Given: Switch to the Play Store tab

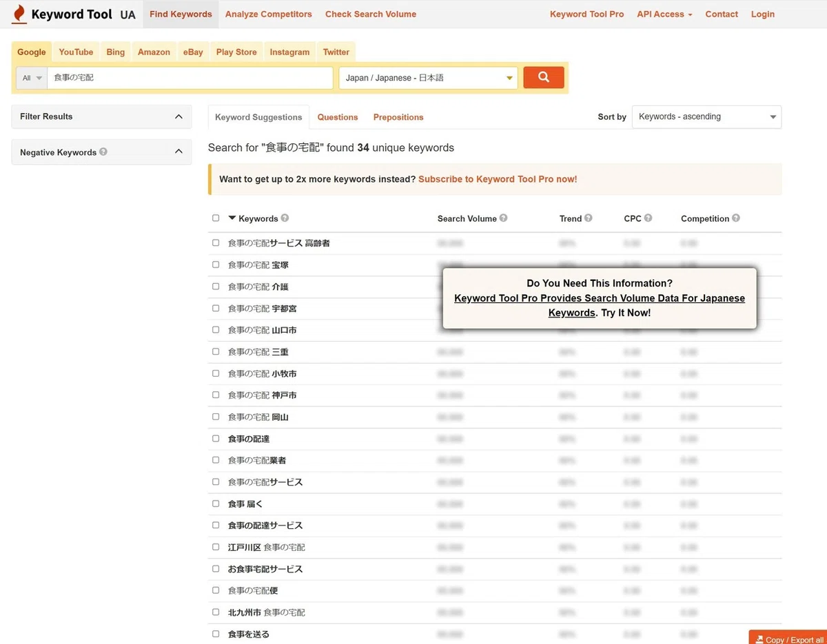Looking at the screenshot, I should click(x=236, y=52).
